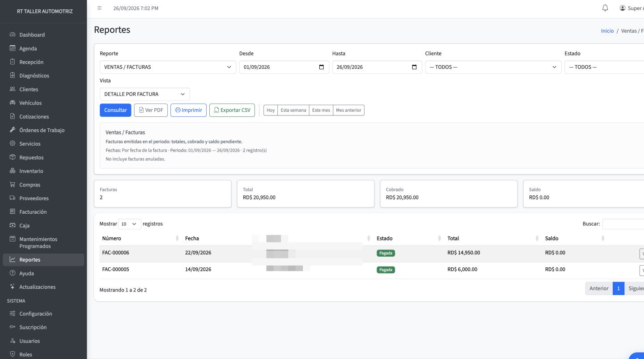Export report with Exportar CSV
The image size is (644, 359).
[232, 110]
